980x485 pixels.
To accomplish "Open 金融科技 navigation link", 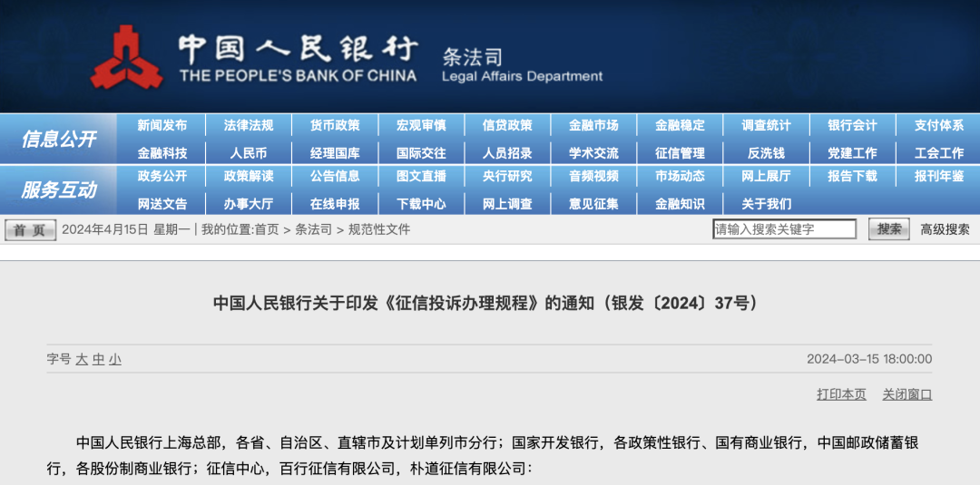I will (162, 153).
